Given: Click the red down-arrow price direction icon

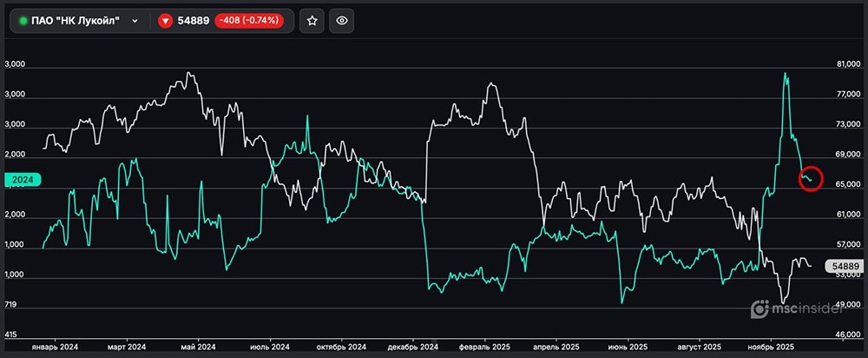Looking at the screenshot, I should point(166,20).
